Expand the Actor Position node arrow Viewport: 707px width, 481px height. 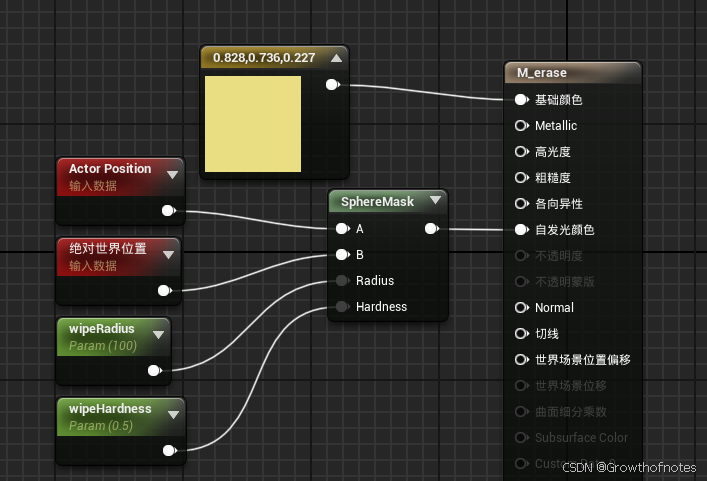click(x=172, y=175)
